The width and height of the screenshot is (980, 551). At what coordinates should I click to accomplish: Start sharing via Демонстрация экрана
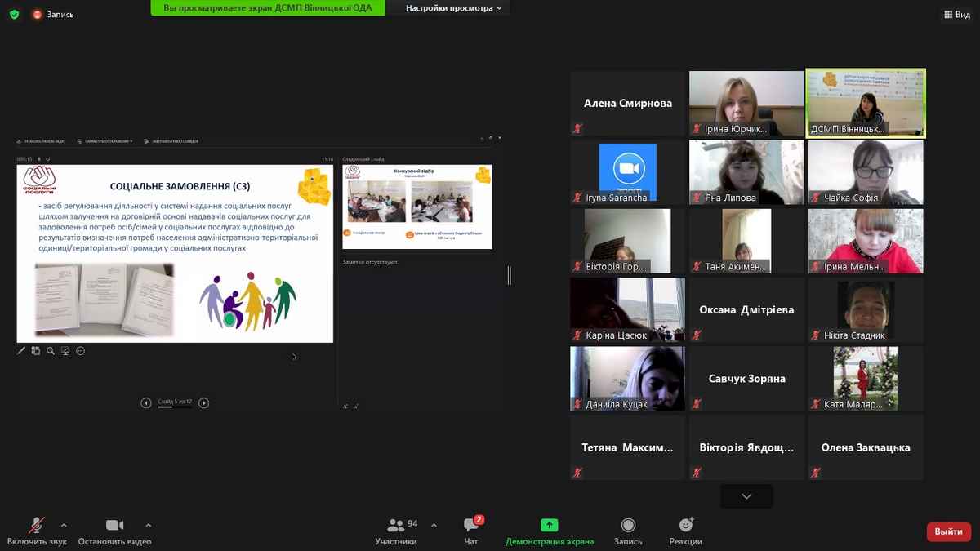(550, 531)
